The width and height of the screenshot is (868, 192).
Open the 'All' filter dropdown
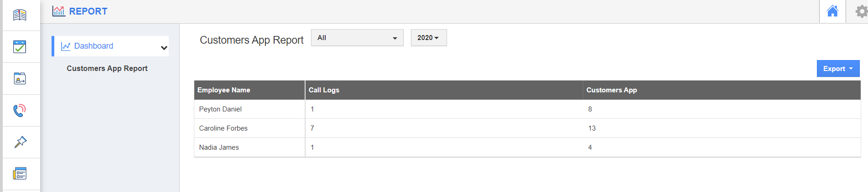pyautogui.click(x=357, y=38)
